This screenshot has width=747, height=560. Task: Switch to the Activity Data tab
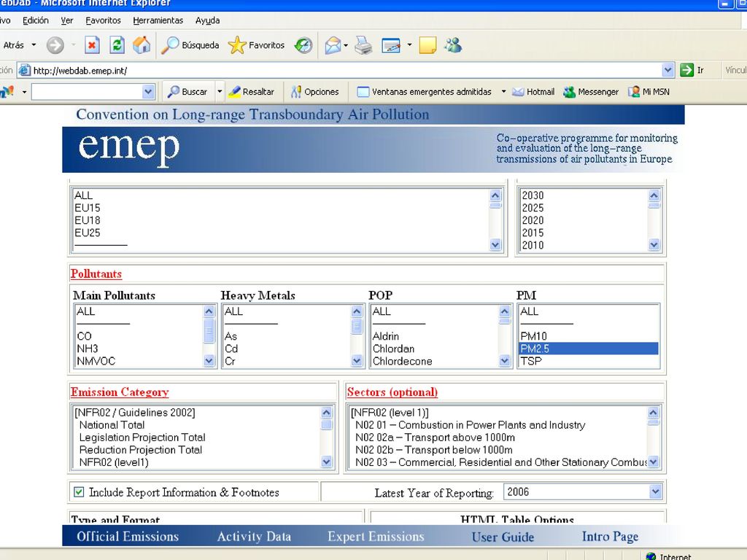(x=254, y=537)
